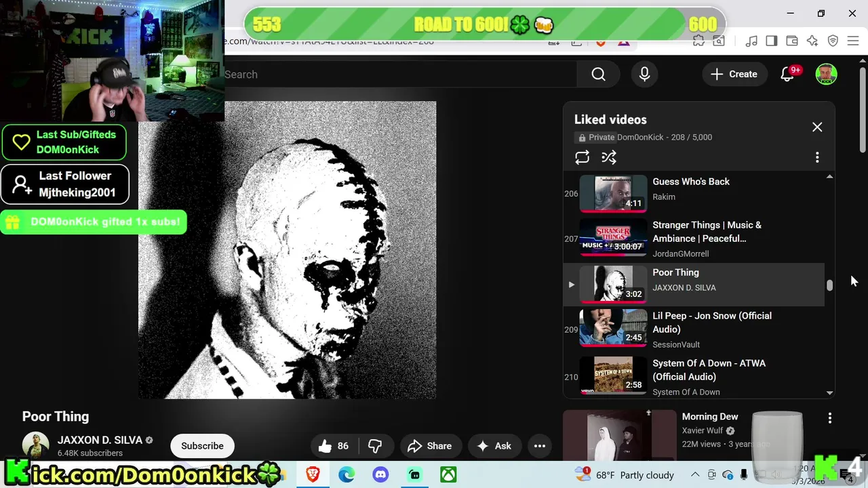Screen dimensions: 868x488
Task: Open Morning Dew recommended video title
Action: coord(710,417)
